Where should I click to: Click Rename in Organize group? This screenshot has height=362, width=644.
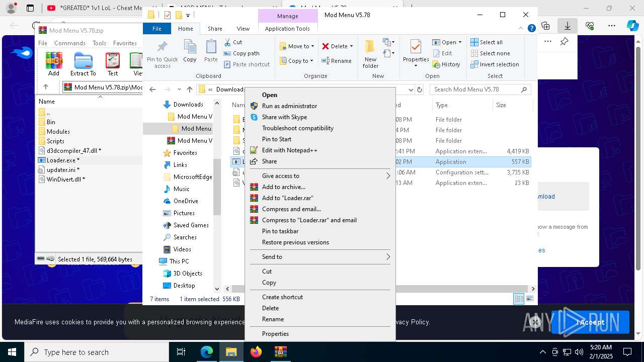point(337,61)
